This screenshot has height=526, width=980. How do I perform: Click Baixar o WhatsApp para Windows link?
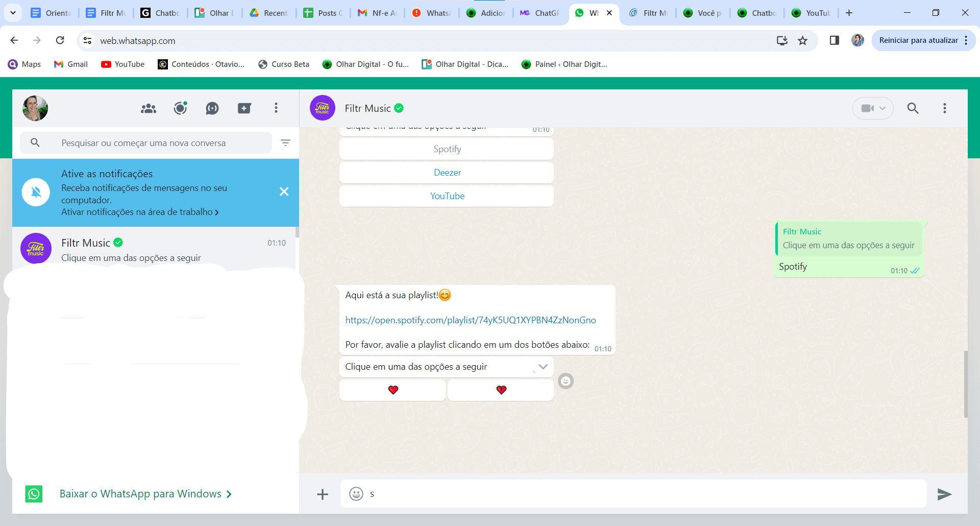[x=145, y=494]
